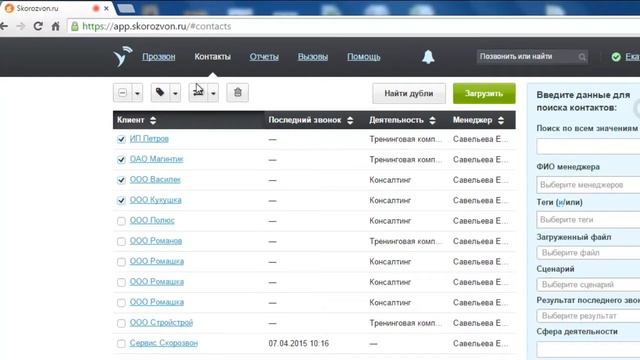Screen dimensions: 640x360
Task: Sort by Клиент column arrows
Action: (153, 120)
